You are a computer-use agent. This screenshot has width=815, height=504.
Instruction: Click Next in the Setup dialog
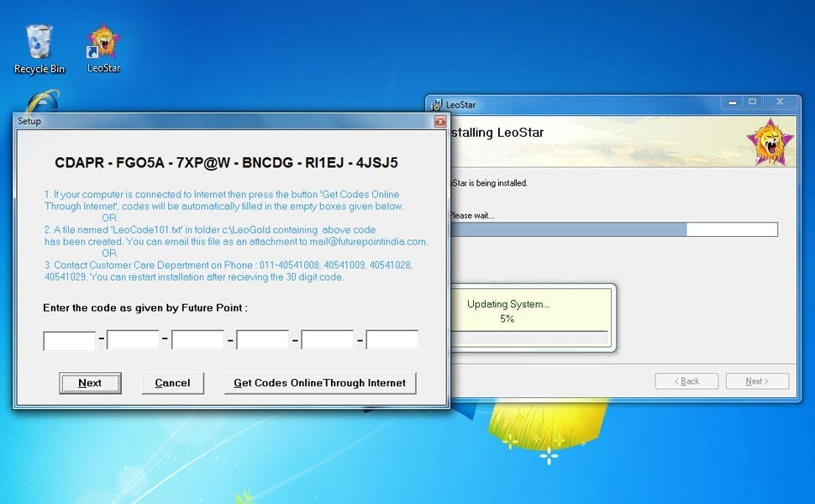click(90, 383)
